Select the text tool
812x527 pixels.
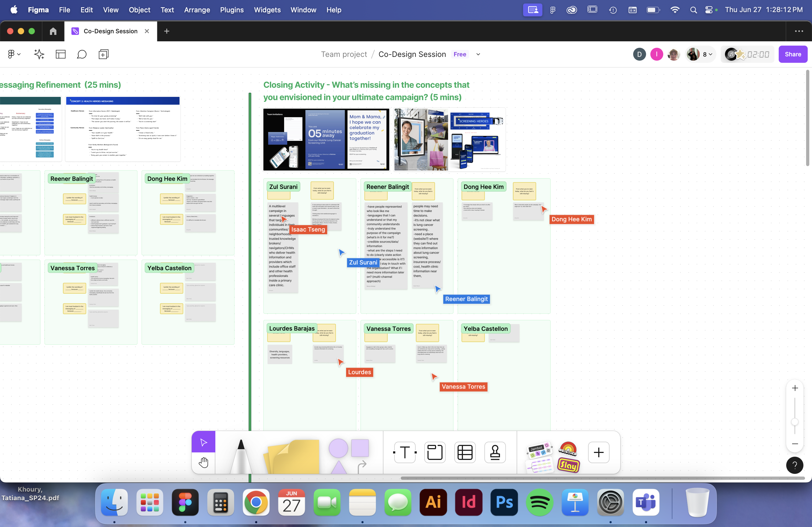405,452
